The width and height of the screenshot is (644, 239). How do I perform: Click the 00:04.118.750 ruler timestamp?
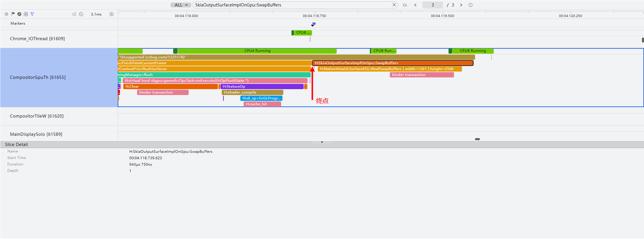tap(314, 16)
